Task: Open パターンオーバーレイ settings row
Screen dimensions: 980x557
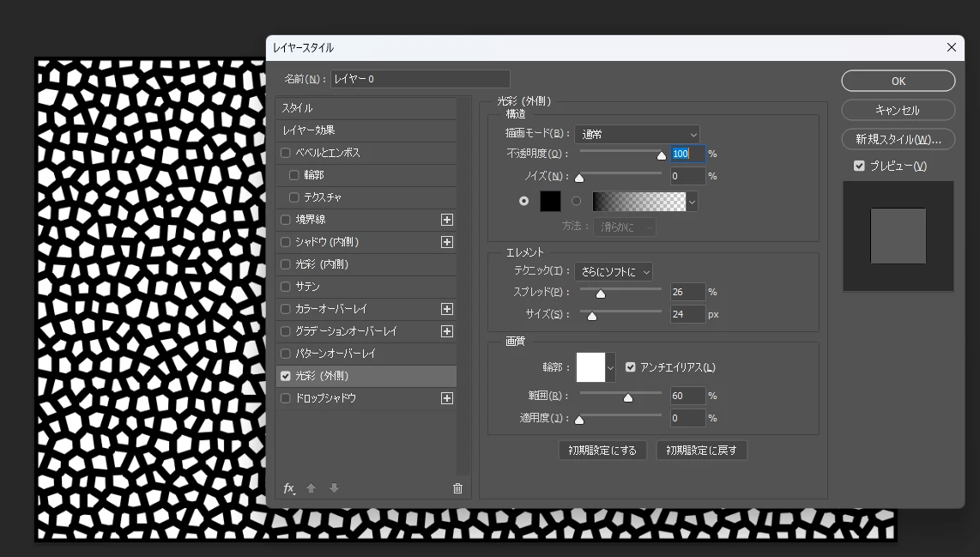Action: 366,354
